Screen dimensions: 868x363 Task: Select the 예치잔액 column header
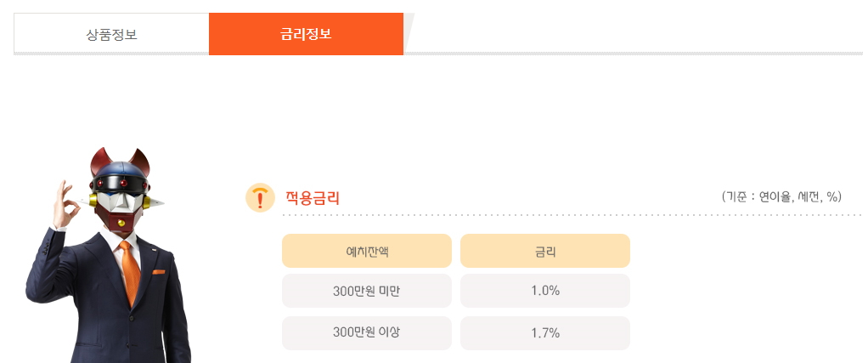click(x=367, y=251)
